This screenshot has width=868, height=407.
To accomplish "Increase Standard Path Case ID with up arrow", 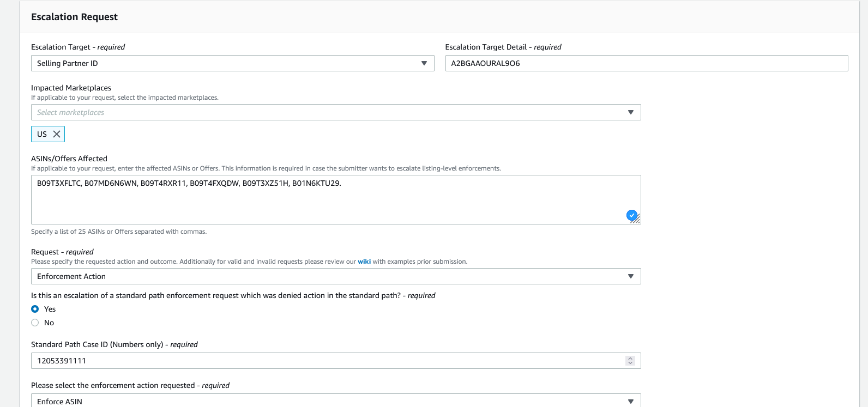I will pyautogui.click(x=630, y=359).
